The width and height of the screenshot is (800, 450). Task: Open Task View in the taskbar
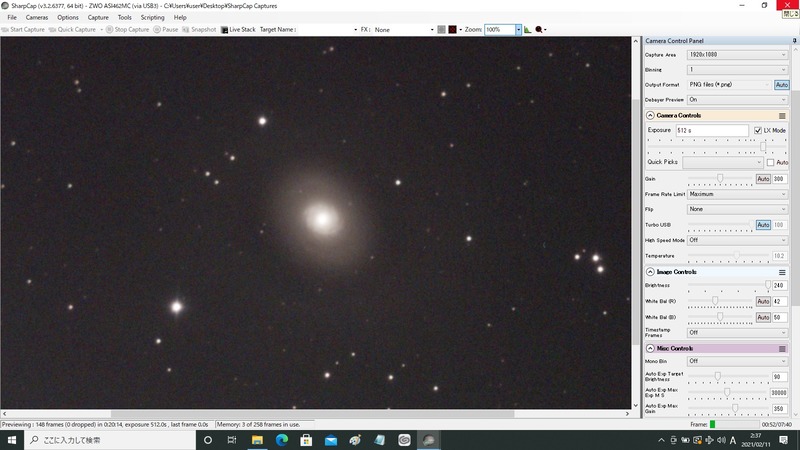tap(232, 440)
